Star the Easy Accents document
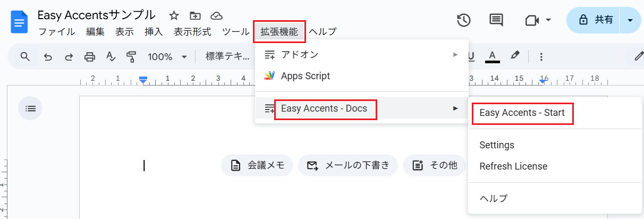The image size is (644, 219). pyautogui.click(x=174, y=15)
